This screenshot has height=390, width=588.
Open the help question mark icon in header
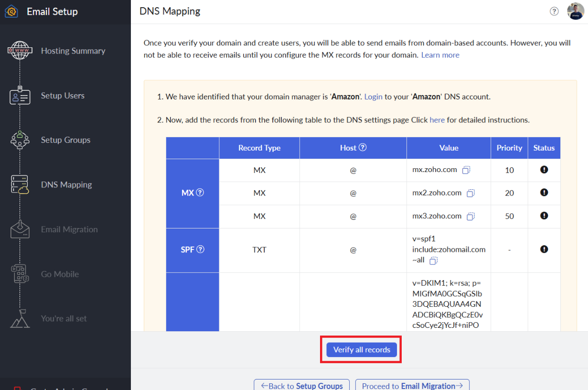(x=554, y=11)
